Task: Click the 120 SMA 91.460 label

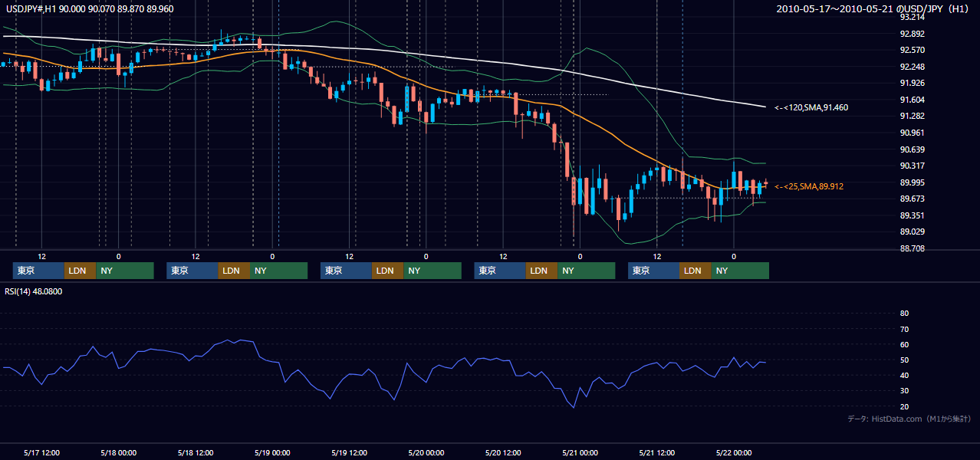Action: [x=811, y=107]
